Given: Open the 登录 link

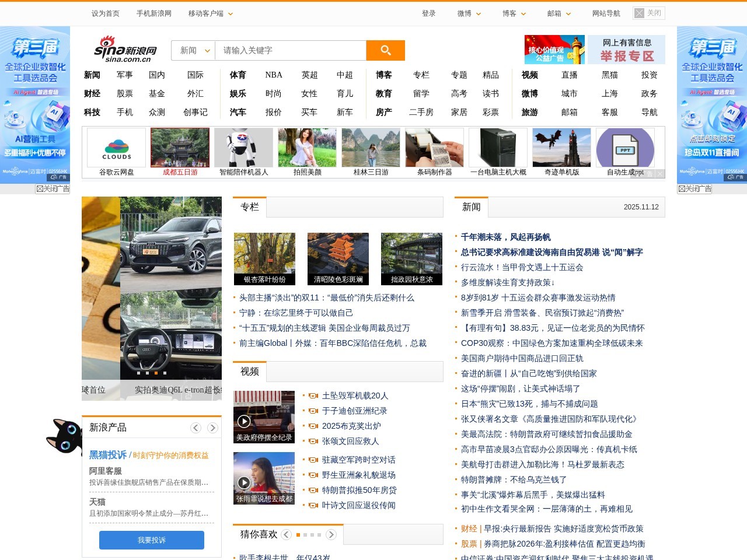Looking at the screenshot, I should pos(428,13).
